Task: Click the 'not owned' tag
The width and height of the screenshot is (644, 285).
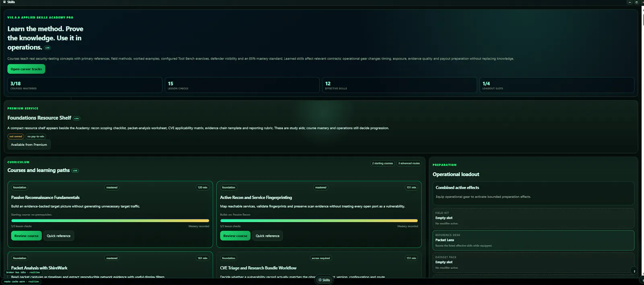Action: point(16,137)
